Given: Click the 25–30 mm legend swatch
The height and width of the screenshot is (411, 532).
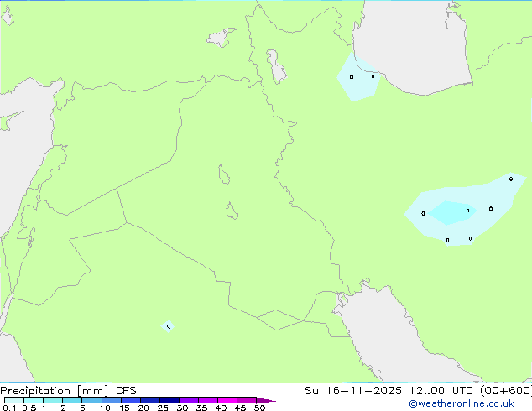Looking at the screenshot, I should [170, 400].
